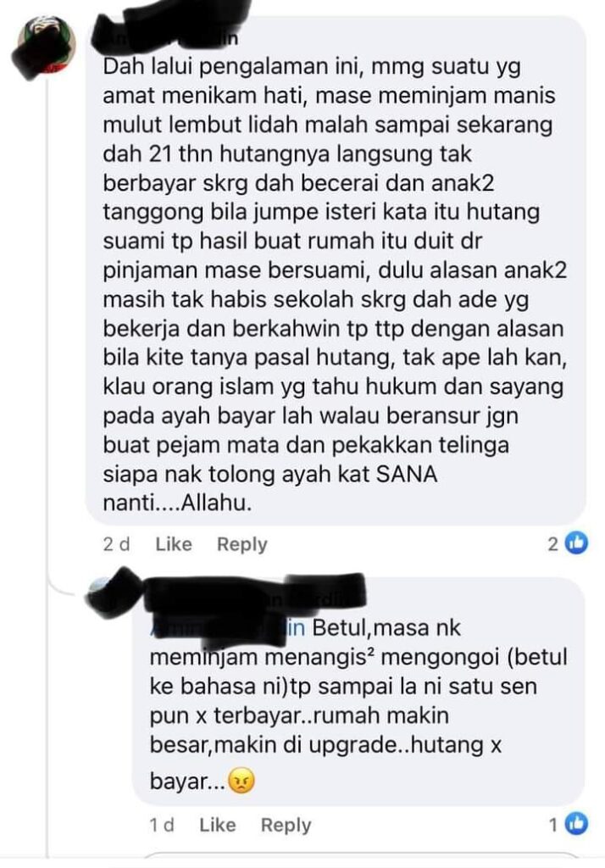605x868 pixels.
Task: View the reaction count '2' on the first comment
Action: [x=553, y=545]
